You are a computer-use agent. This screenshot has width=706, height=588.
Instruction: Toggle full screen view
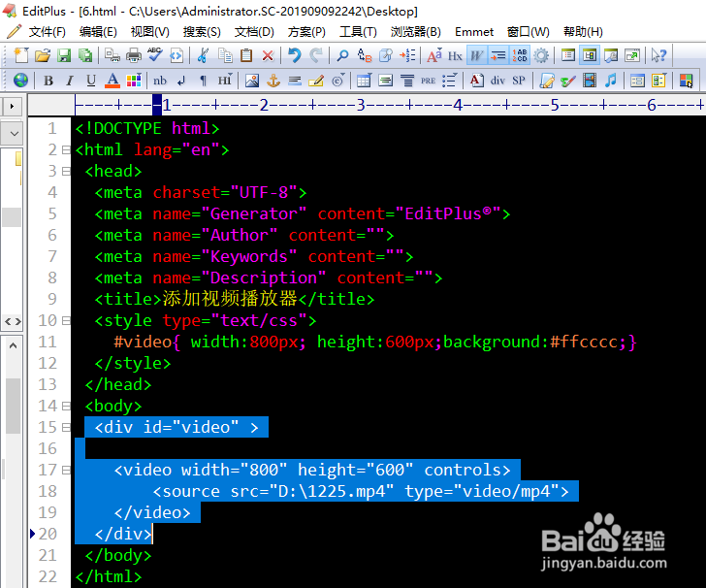point(632,55)
